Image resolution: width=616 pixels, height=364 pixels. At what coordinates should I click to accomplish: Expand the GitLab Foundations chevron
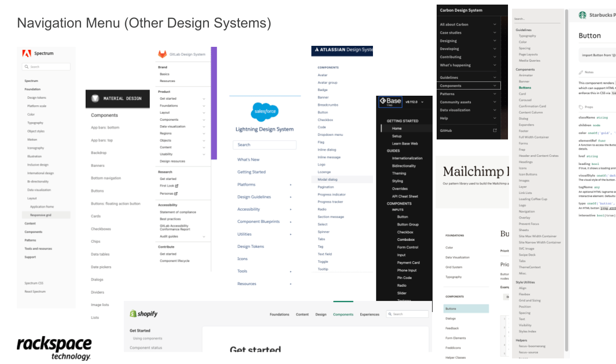[204, 106]
